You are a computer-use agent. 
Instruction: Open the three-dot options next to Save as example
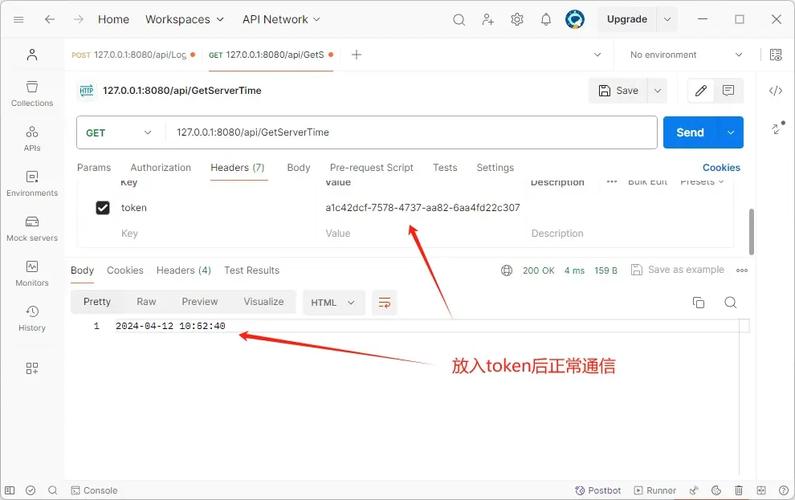742,270
